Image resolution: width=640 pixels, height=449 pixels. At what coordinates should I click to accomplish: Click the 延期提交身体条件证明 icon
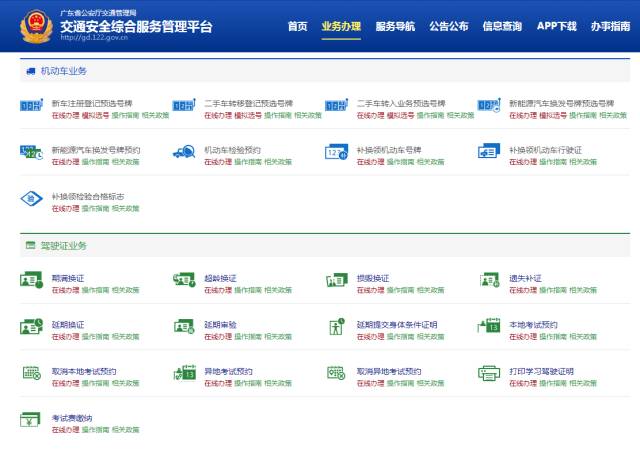[x=336, y=327]
